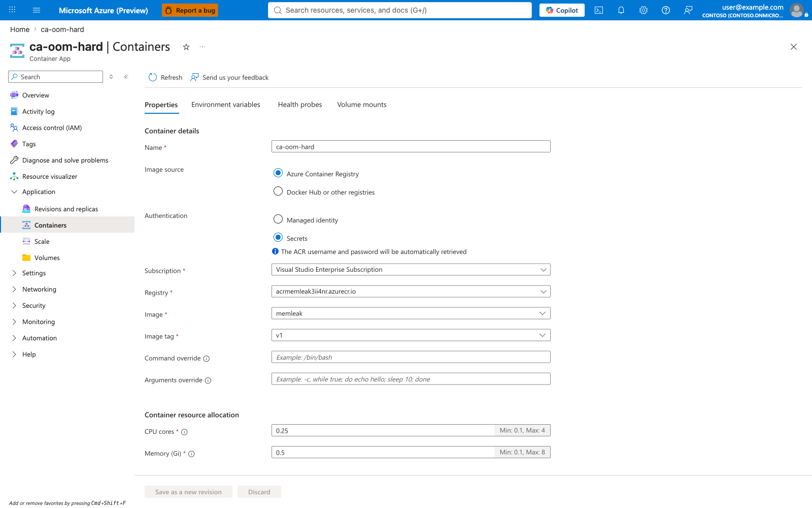The height and width of the screenshot is (508, 812).
Task: Switch to the Health probes tab
Action: [x=300, y=105]
